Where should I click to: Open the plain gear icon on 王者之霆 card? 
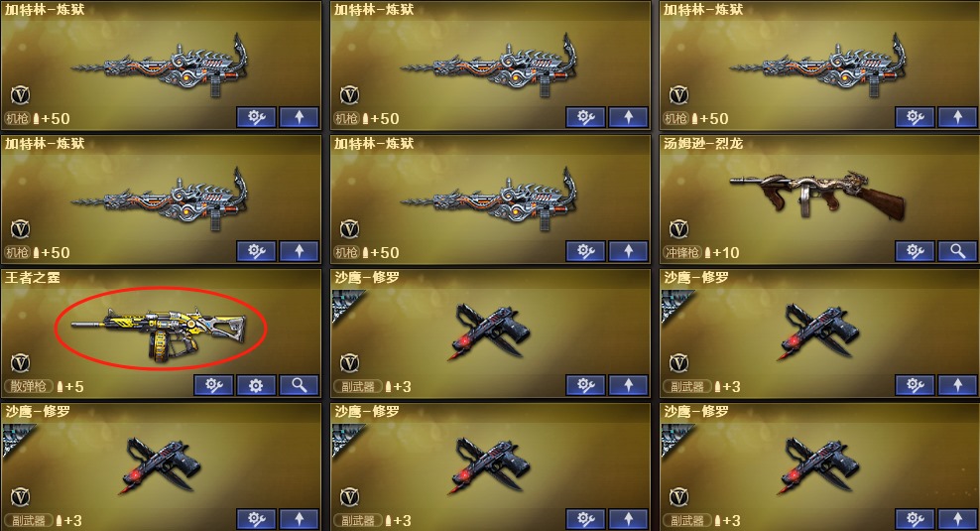pyautogui.click(x=256, y=385)
